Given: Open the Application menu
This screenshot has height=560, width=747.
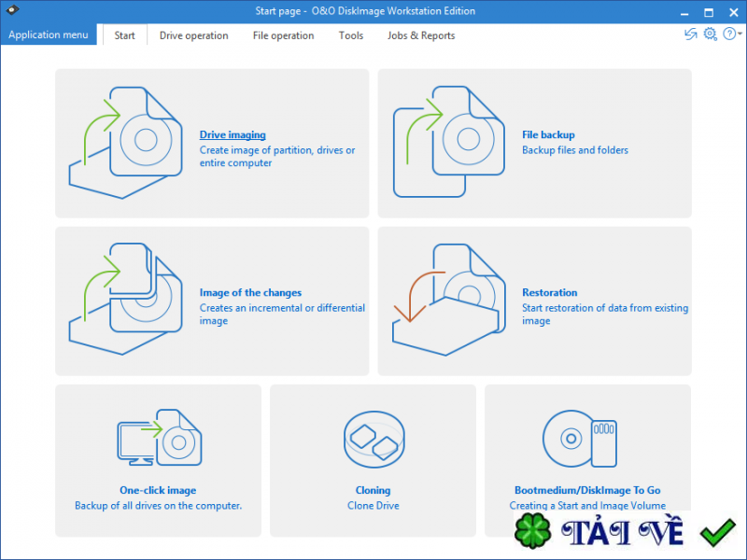Looking at the screenshot, I should coord(49,35).
